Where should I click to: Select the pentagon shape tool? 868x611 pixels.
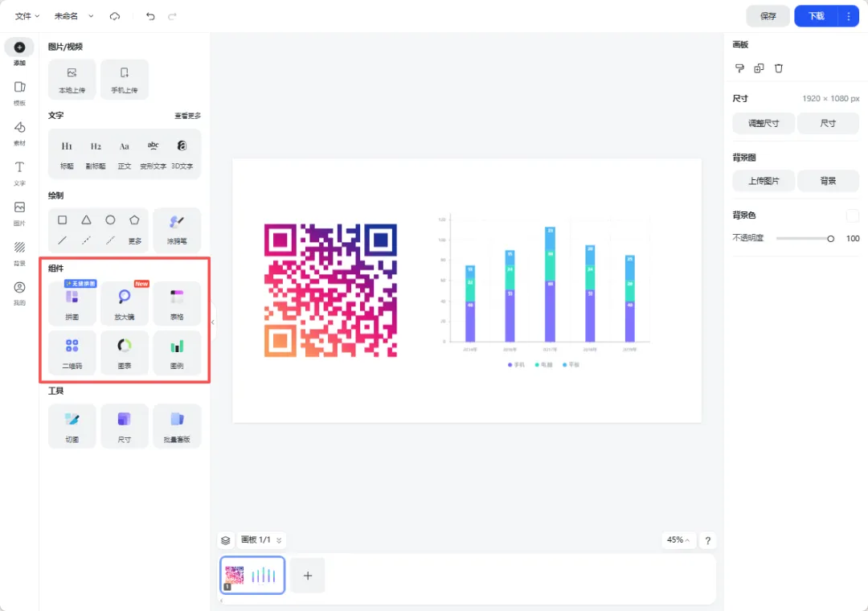click(134, 220)
